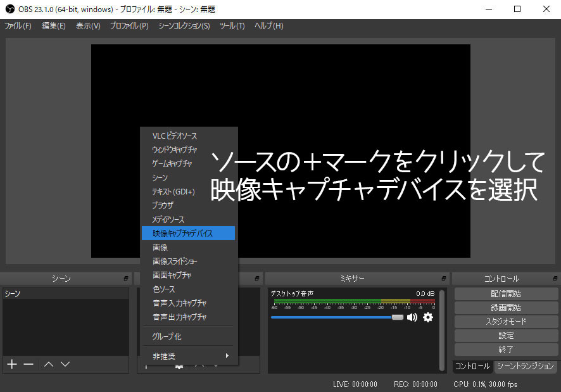
Task: Undock the ソース panel with its icon
Action: pyautogui.click(x=257, y=278)
